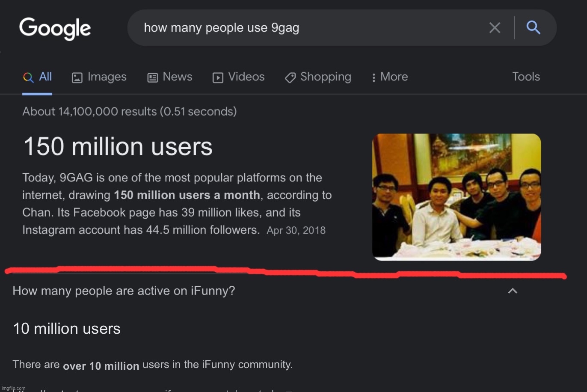This screenshot has width=587, height=392.
Task: Click the three-dot icon beside More
Action: (374, 77)
